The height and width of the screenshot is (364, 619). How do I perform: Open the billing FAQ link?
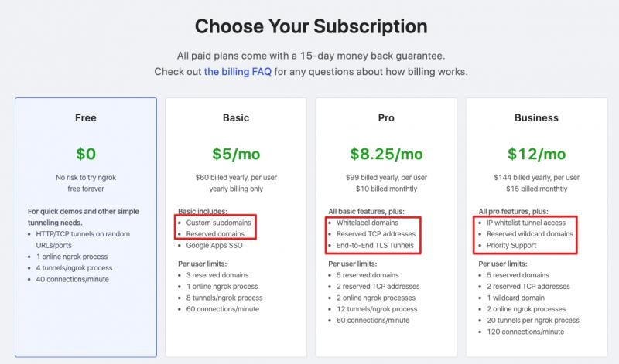(238, 72)
